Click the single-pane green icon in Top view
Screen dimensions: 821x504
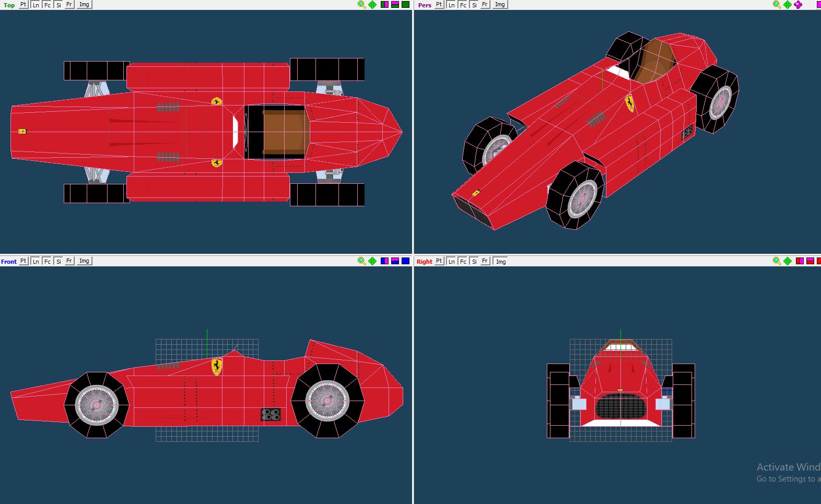pos(406,5)
